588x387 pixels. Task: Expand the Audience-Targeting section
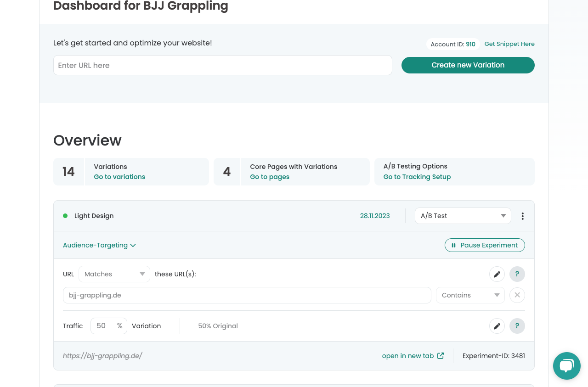click(99, 245)
